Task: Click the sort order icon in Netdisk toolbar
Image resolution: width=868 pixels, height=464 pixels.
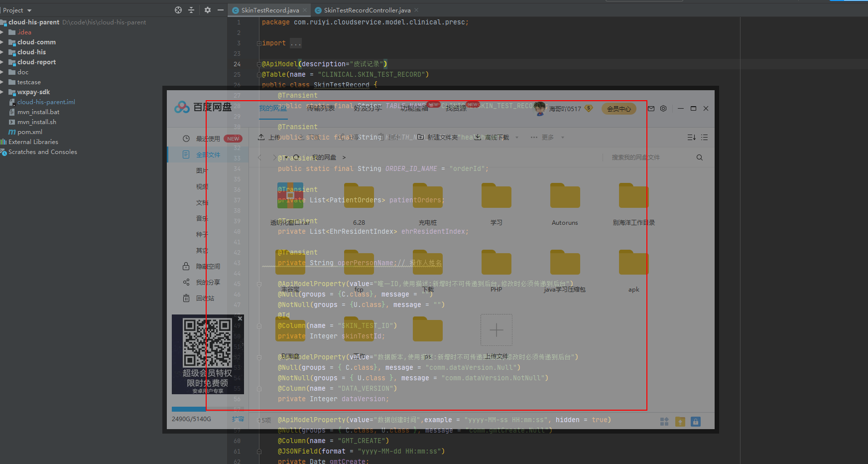Action: coord(691,138)
